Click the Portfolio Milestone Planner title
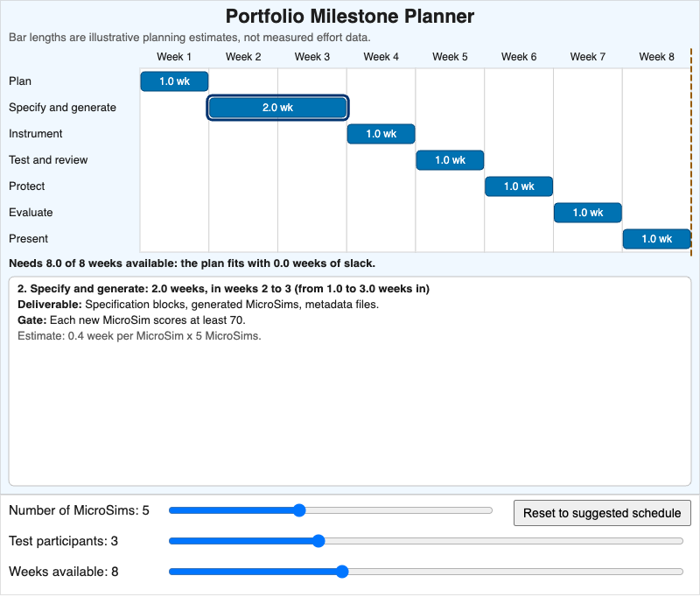 click(350, 17)
